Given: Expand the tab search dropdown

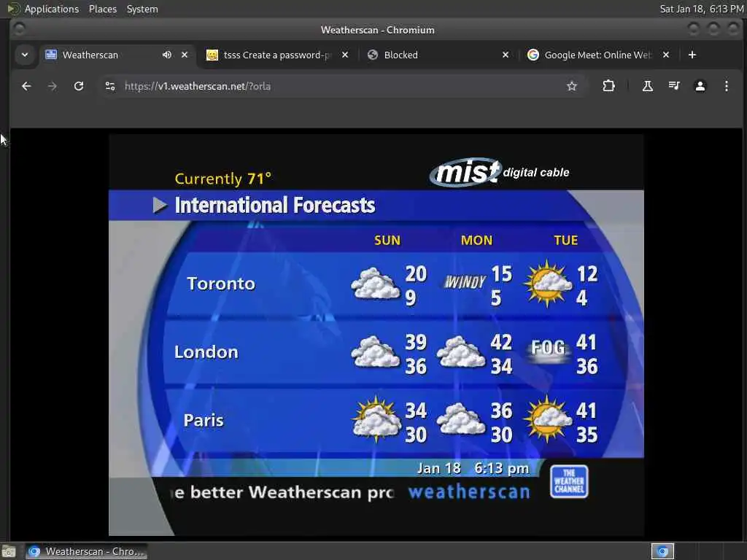Looking at the screenshot, I should tap(24, 55).
